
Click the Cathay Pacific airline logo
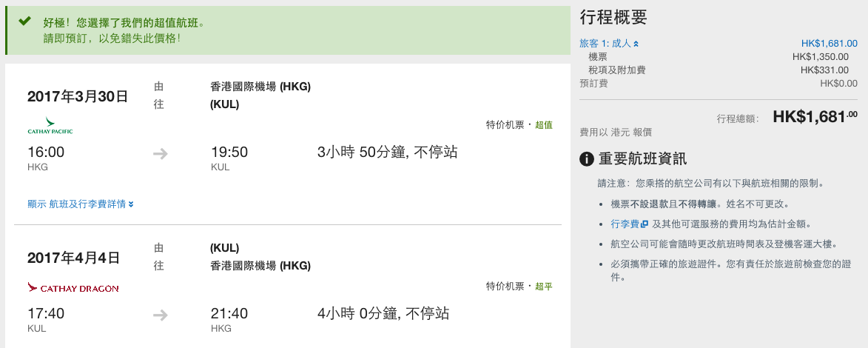(50, 126)
